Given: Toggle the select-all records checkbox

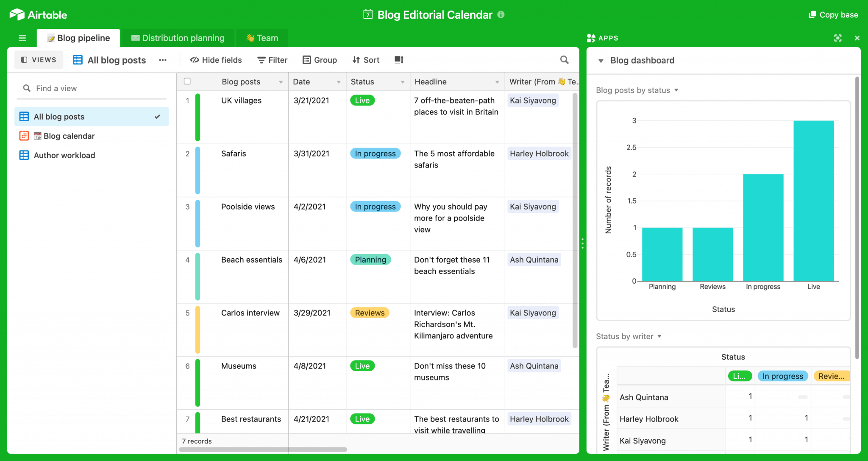Looking at the screenshot, I should 187,81.
